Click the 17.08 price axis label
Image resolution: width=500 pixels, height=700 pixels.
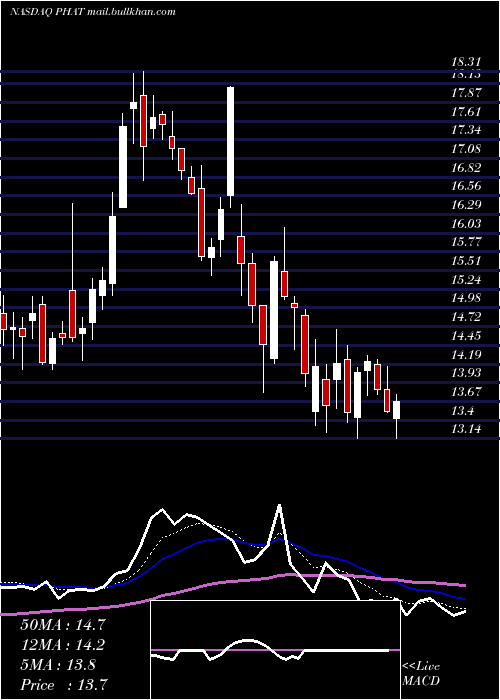(x=466, y=149)
